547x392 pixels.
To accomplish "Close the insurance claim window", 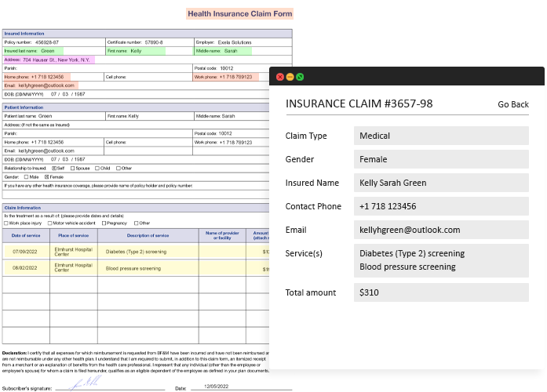I will [x=280, y=77].
